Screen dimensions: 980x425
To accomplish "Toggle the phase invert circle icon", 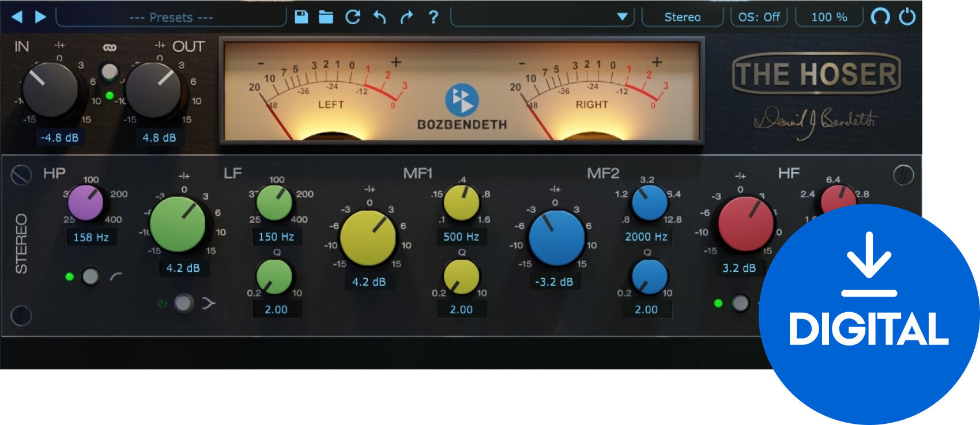I will 880,17.
